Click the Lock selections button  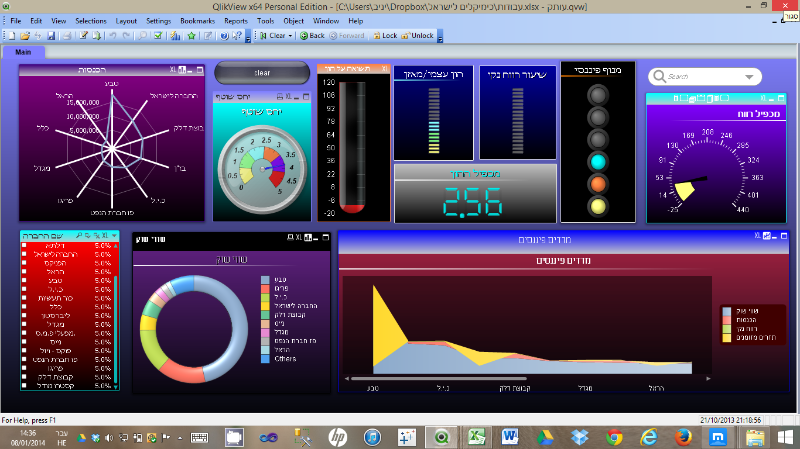pyautogui.click(x=385, y=36)
